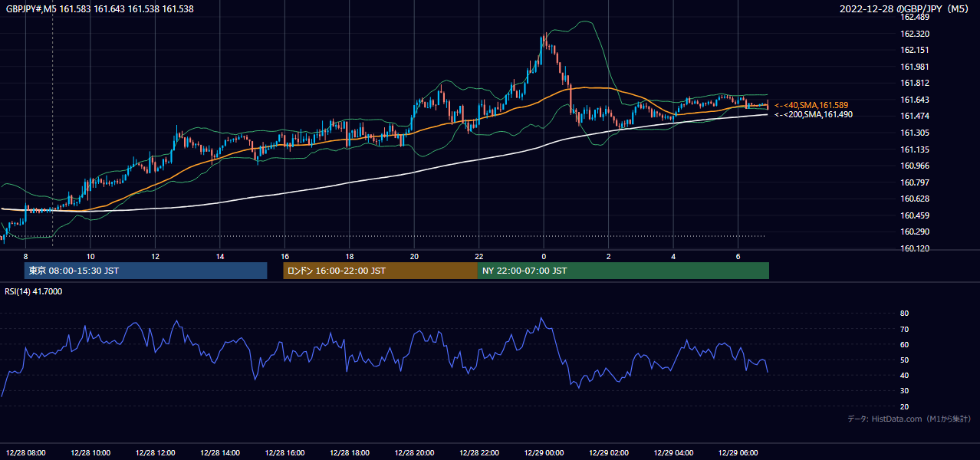Click hour marker 20 below the price chart

pos(414,256)
